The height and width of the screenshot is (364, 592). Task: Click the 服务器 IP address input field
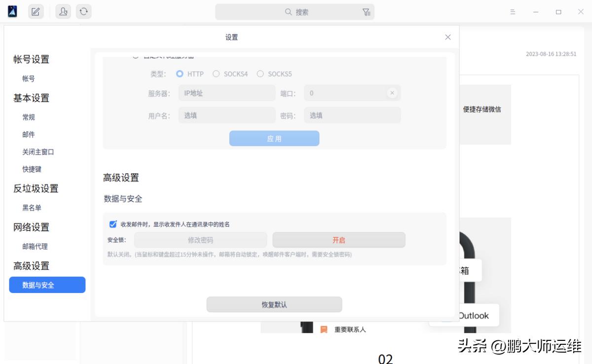coord(226,93)
